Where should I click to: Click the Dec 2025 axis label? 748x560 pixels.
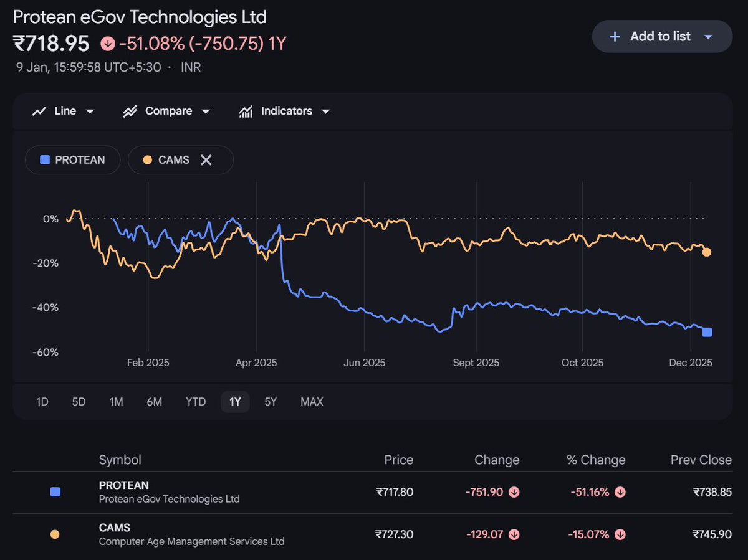pos(691,363)
